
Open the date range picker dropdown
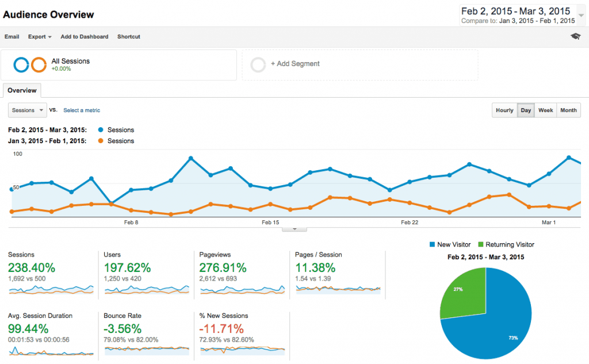pos(581,16)
